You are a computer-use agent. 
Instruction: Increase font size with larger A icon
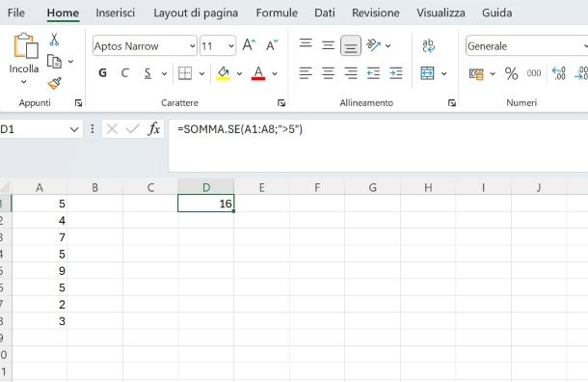coord(249,45)
